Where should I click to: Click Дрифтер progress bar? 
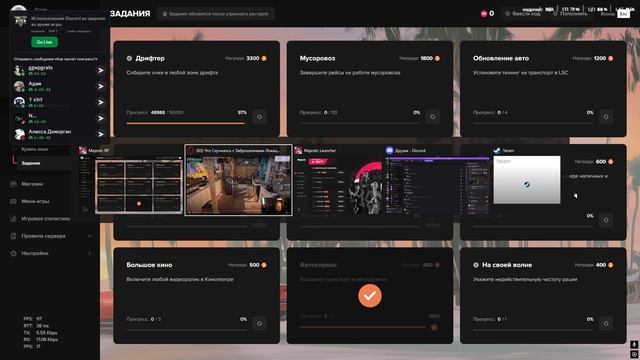coord(187,123)
